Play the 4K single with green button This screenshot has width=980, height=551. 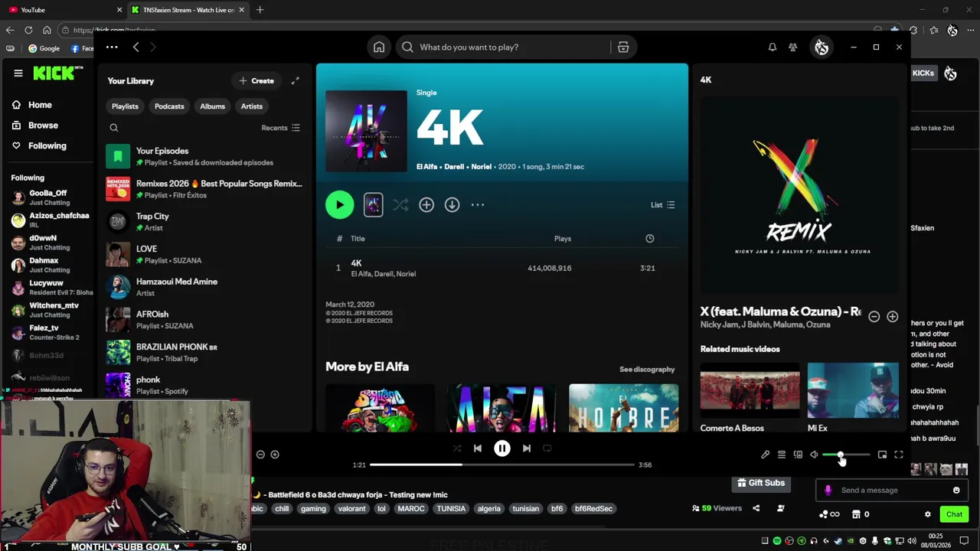coord(339,204)
